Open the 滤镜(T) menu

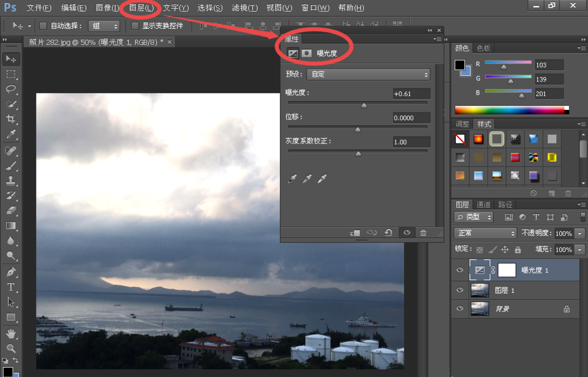(x=245, y=8)
